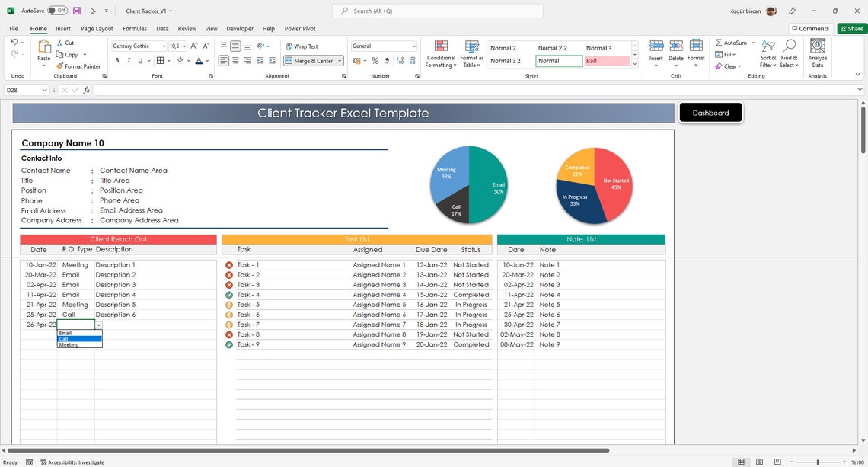Toggle bold formatting

[116, 60]
